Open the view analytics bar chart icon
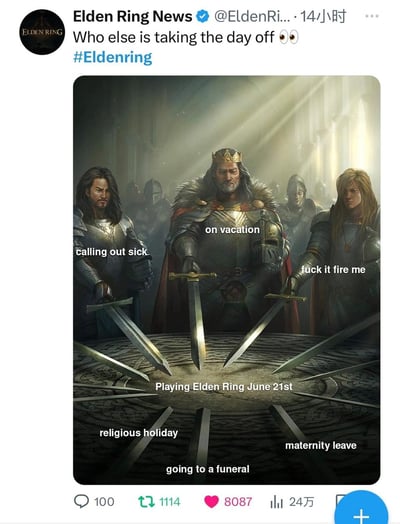400x524 pixels. tap(276, 502)
